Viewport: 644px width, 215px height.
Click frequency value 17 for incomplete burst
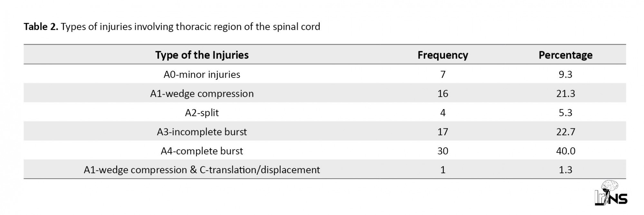(x=443, y=132)
